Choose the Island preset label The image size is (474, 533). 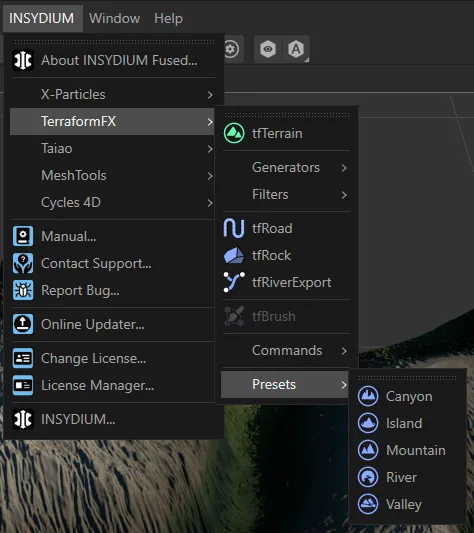pyautogui.click(x=404, y=423)
